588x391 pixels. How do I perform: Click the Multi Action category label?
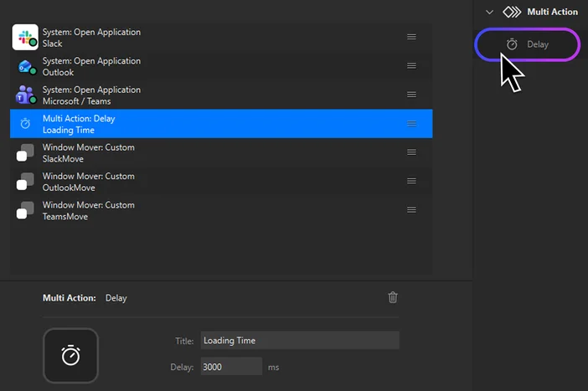pyautogui.click(x=552, y=12)
